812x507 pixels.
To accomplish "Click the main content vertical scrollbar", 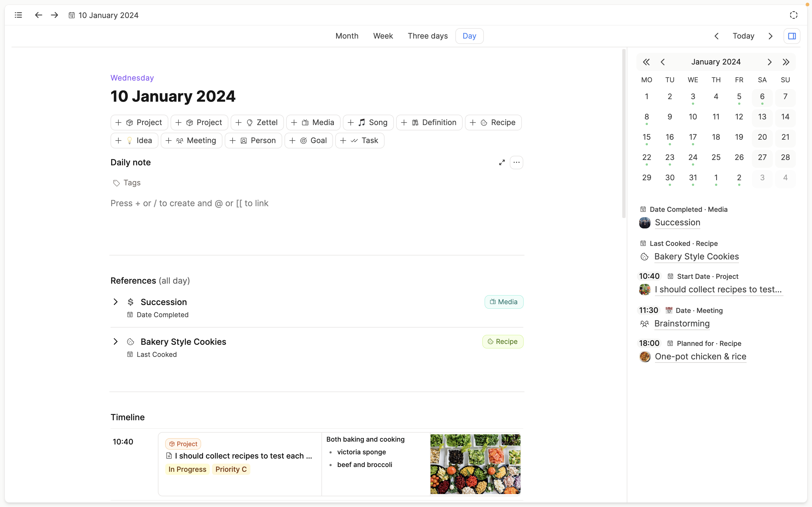I will [624, 134].
